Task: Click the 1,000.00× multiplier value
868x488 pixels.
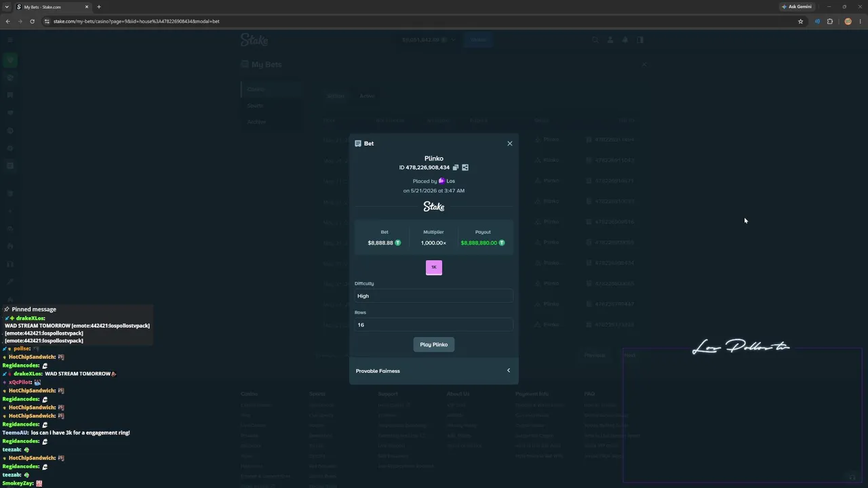Action: (433, 243)
